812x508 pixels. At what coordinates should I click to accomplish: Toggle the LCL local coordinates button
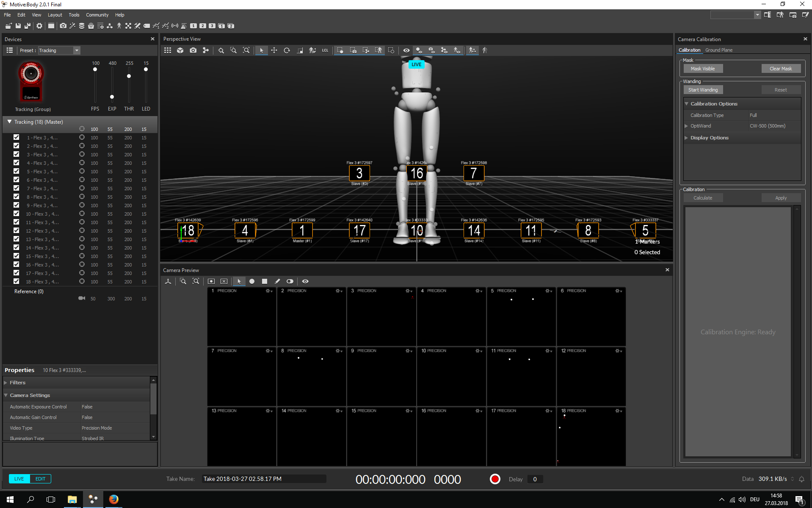(325, 50)
